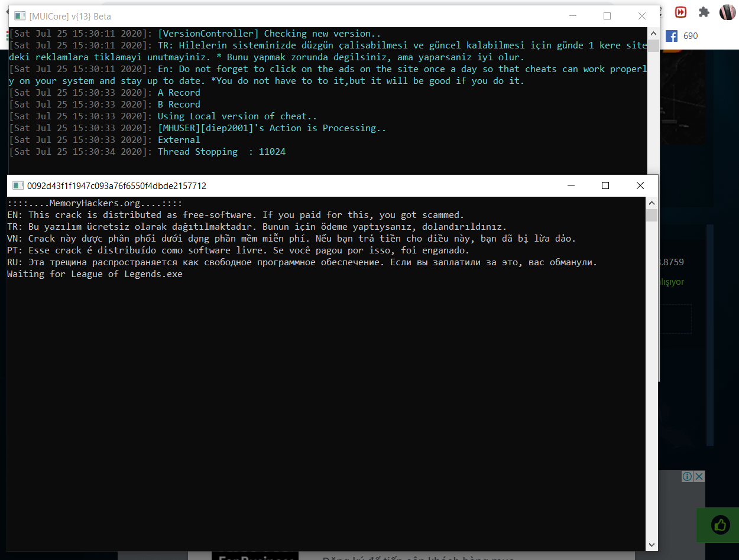
Task: Click 'Thread Stopping : 11024' log line
Action: [x=147, y=152]
